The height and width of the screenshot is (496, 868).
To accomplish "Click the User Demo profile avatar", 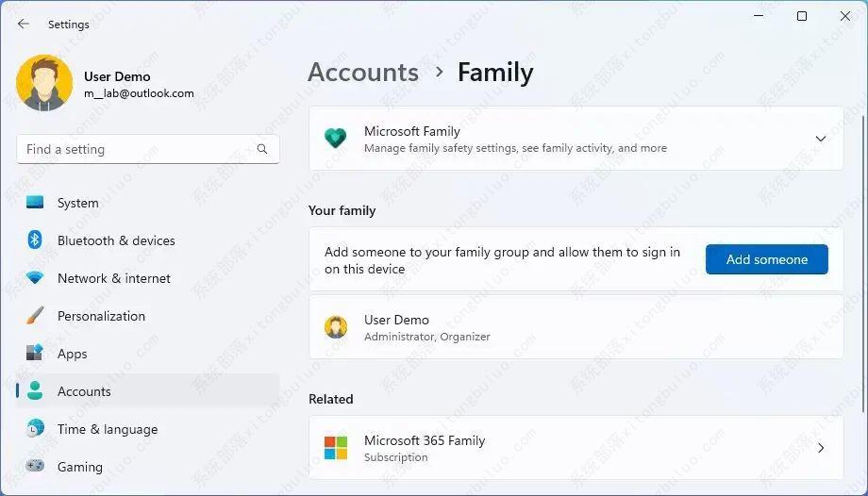I will click(x=44, y=84).
